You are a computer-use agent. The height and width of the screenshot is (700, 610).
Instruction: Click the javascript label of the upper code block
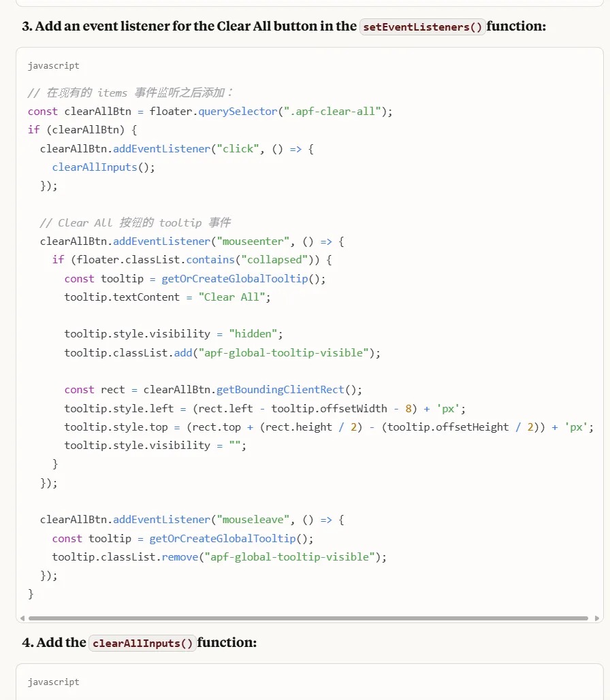53,66
